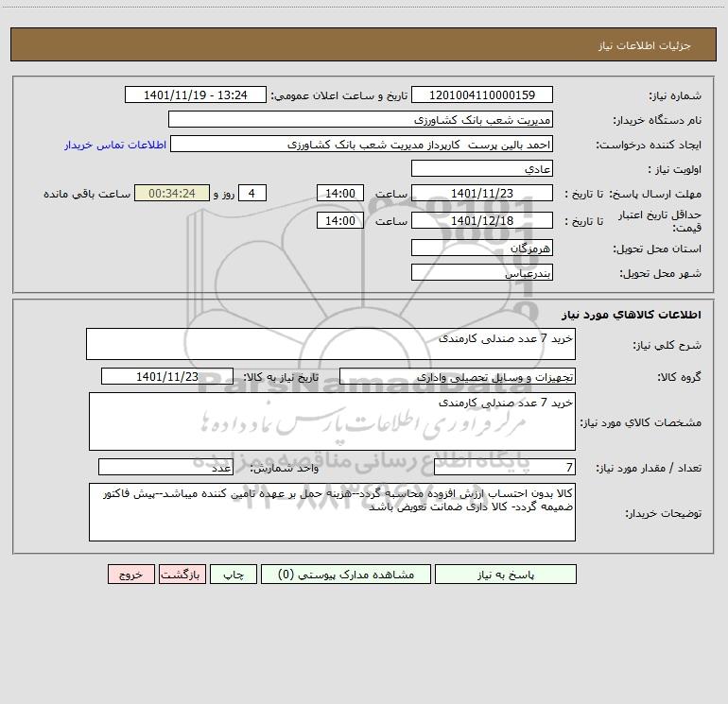The image size is (728, 704).
Task: Click the استان محل تحویل field هرمزگان
Action: (482, 248)
